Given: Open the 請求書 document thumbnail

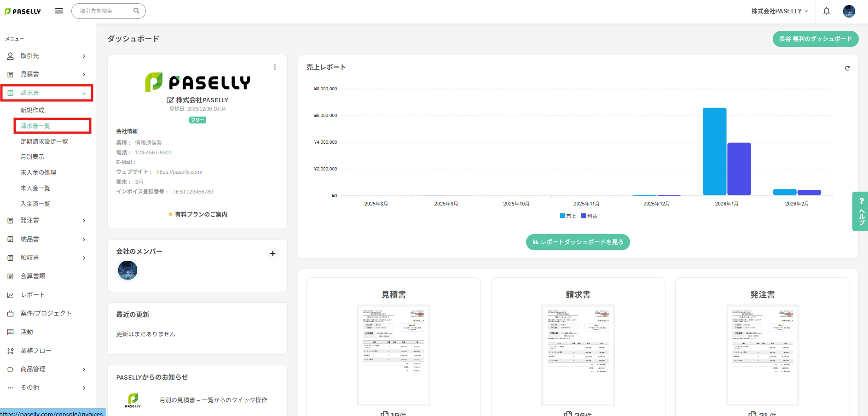Looking at the screenshot, I should pyautogui.click(x=578, y=355).
